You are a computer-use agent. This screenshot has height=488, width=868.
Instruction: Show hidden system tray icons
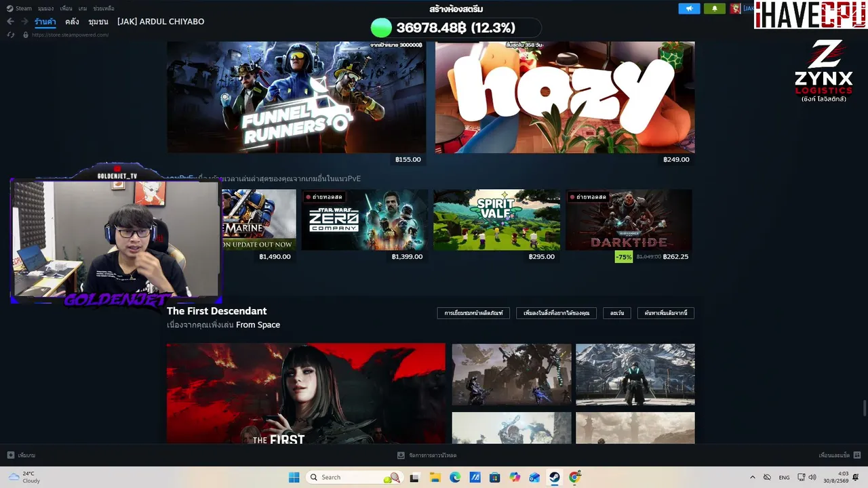click(752, 477)
